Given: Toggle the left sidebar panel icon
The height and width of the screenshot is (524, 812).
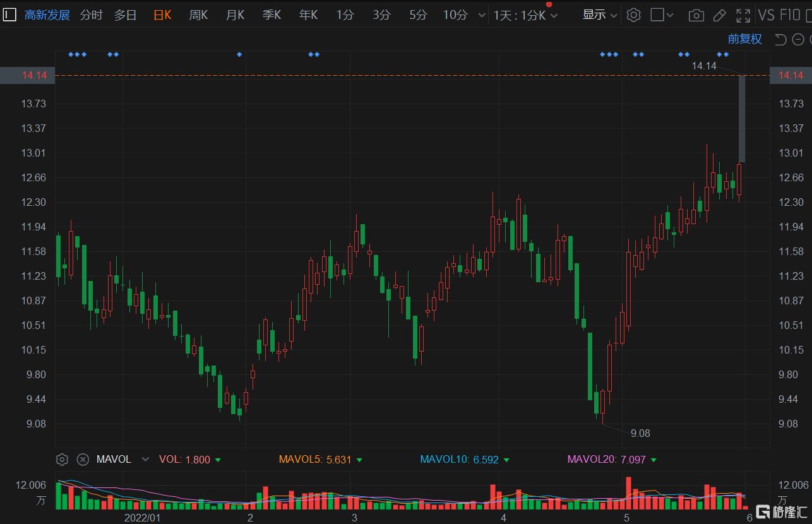Looking at the screenshot, I should pos(9,15).
